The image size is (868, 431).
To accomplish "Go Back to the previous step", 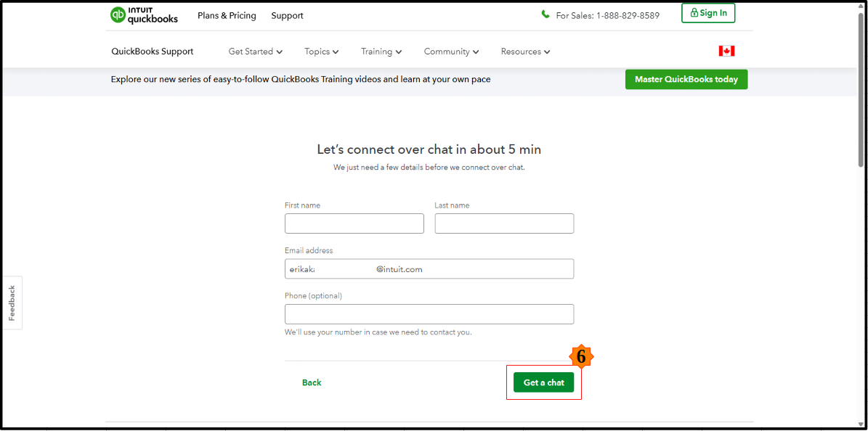I will coord(312,382).
